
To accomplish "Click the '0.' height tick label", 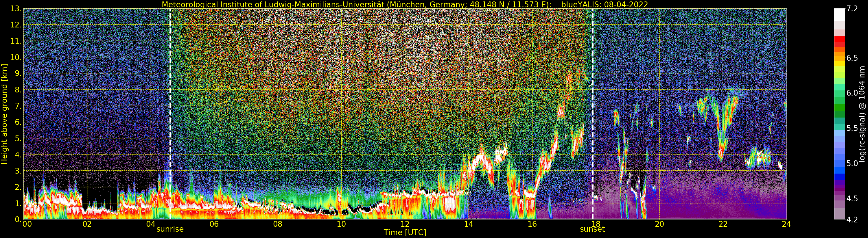I will [x=18, y=219].
